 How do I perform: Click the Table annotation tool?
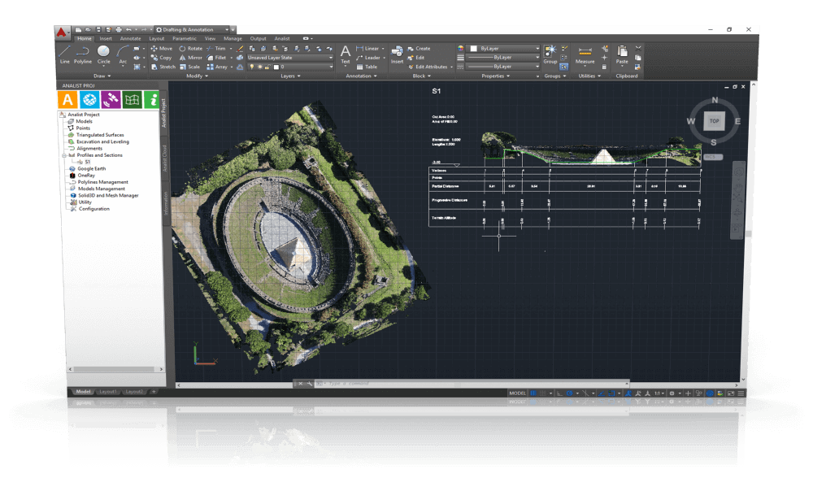(367, 67)
